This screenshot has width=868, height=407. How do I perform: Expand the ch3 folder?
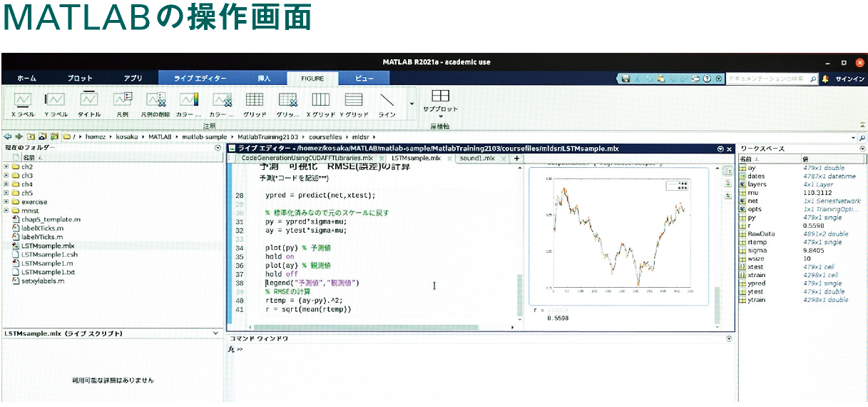(6, 175)
